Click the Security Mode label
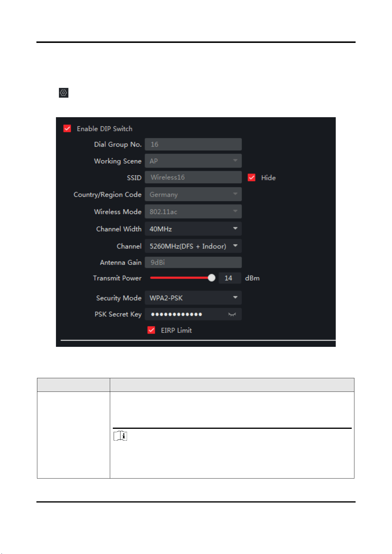Image resolution: width=392 pixels, height=554 pixels. click(x=119, y=298)
